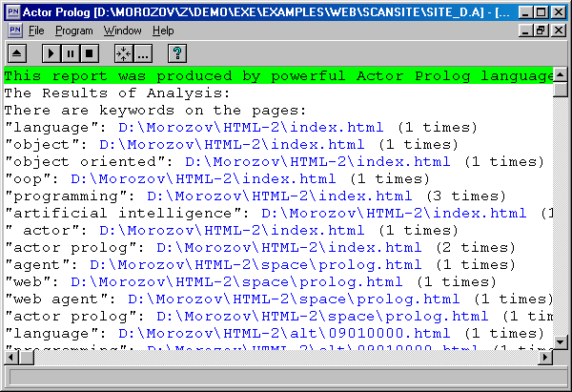Open the Window menu
This screenshot has height=392, width=572.
pos(122,31)
